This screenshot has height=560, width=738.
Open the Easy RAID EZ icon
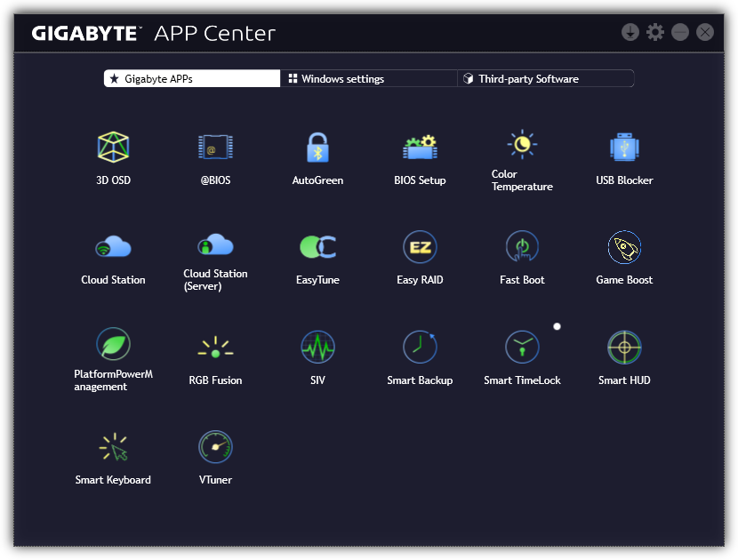point(420,246)
